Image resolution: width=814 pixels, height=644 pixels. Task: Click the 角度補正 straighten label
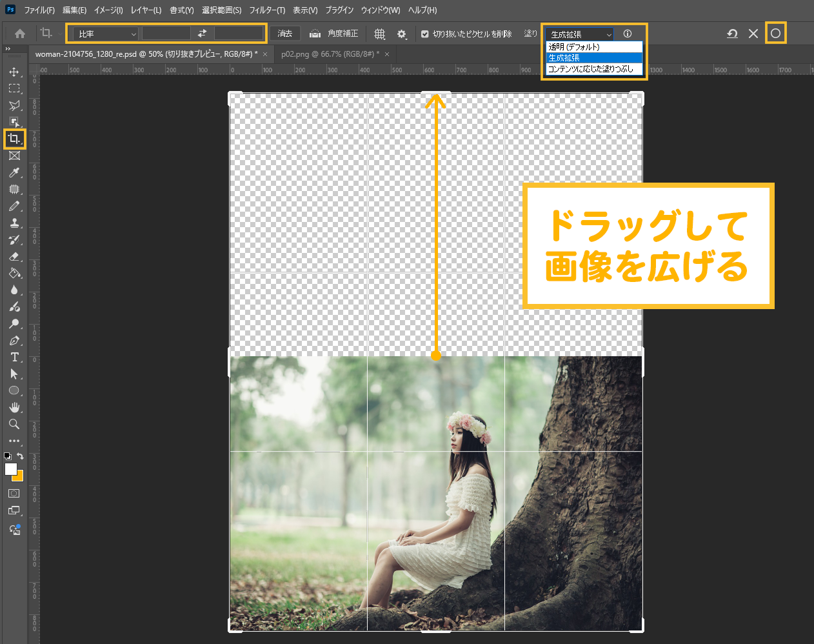[x=343, y=34]
